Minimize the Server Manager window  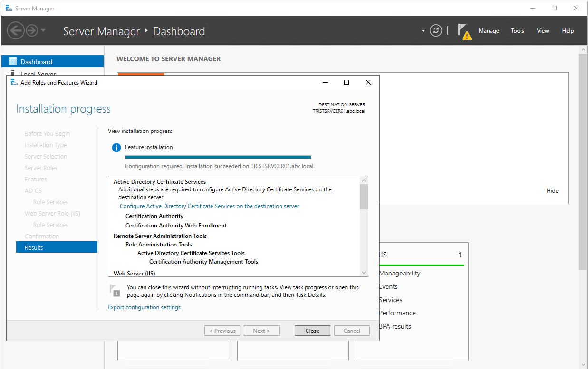533,8
